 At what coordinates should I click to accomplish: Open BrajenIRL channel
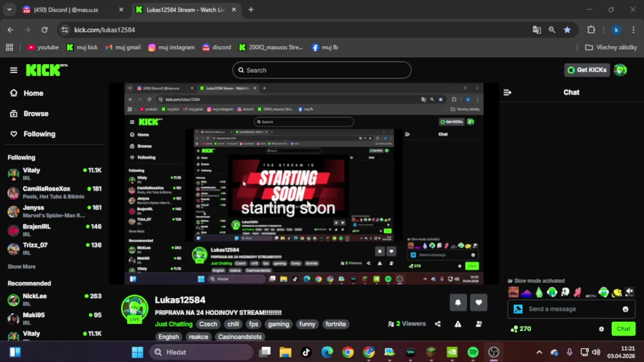[54, 230]
